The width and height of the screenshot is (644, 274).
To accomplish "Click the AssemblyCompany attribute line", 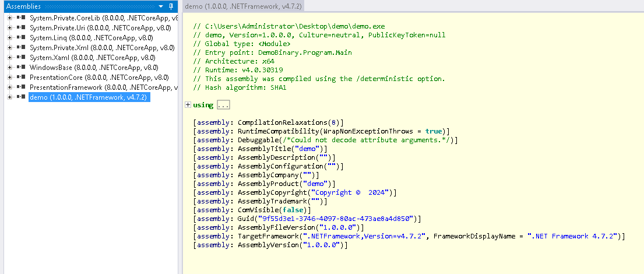I will click(x=256, y=175).
